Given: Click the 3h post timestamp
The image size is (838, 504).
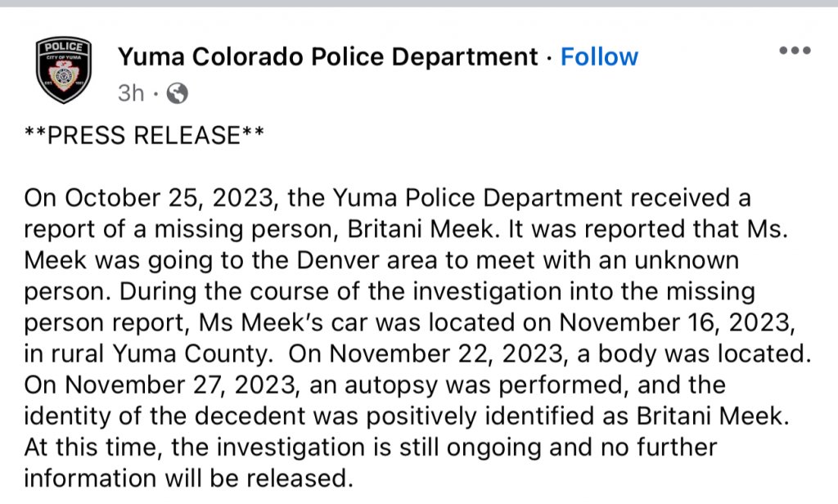Looking at the screenshot, I should (131, 93).
